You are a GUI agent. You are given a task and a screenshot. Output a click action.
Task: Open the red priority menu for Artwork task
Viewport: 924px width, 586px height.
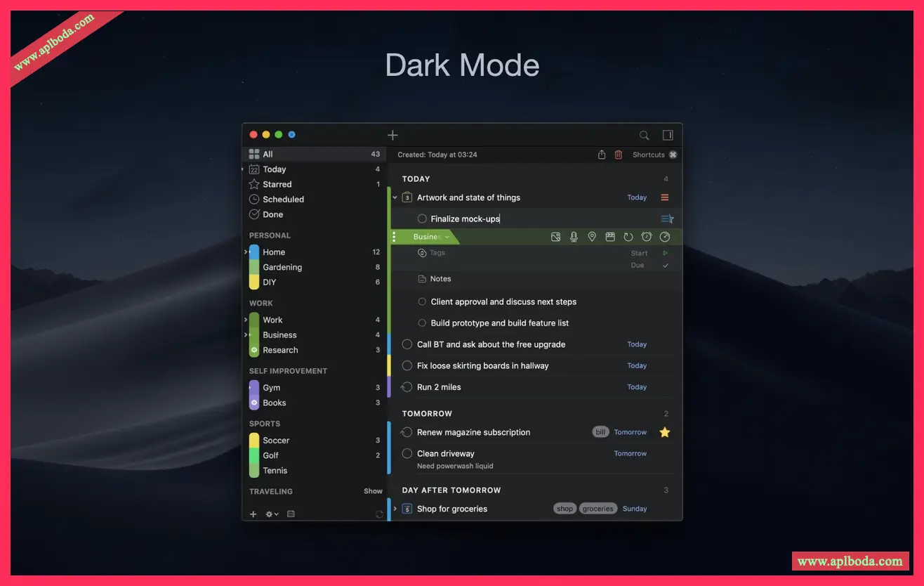coord(665,197)
